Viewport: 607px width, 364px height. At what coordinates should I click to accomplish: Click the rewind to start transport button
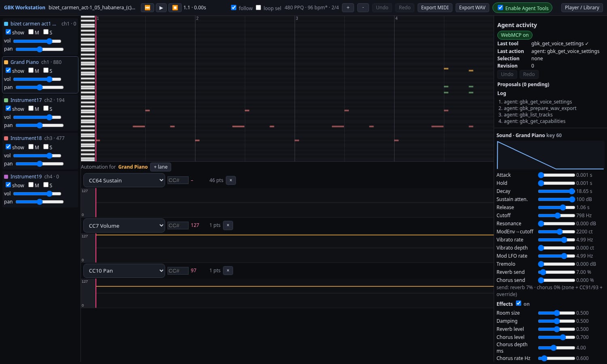147,8
